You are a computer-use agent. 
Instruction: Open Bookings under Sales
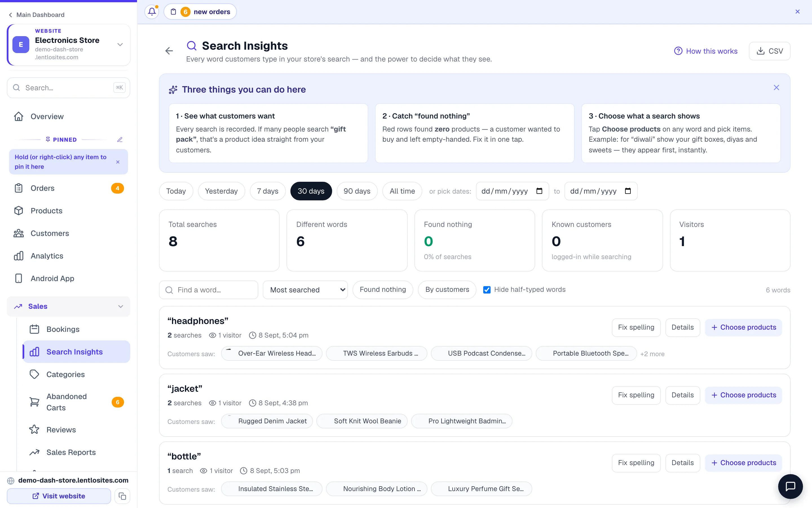click(76, 329)
